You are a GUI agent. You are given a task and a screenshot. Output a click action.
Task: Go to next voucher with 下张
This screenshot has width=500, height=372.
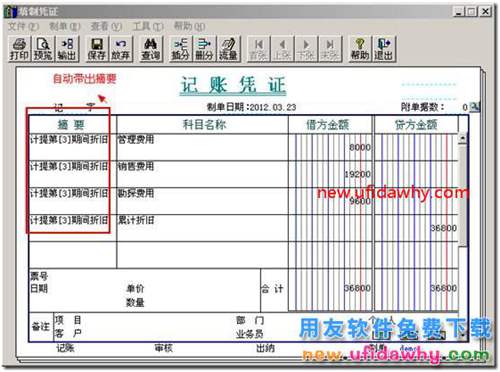306,49
